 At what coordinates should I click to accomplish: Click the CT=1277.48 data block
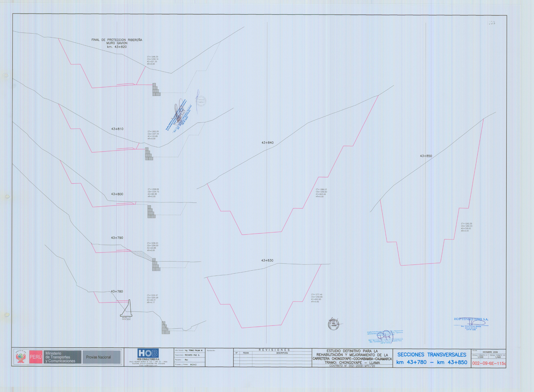(317, 298)
